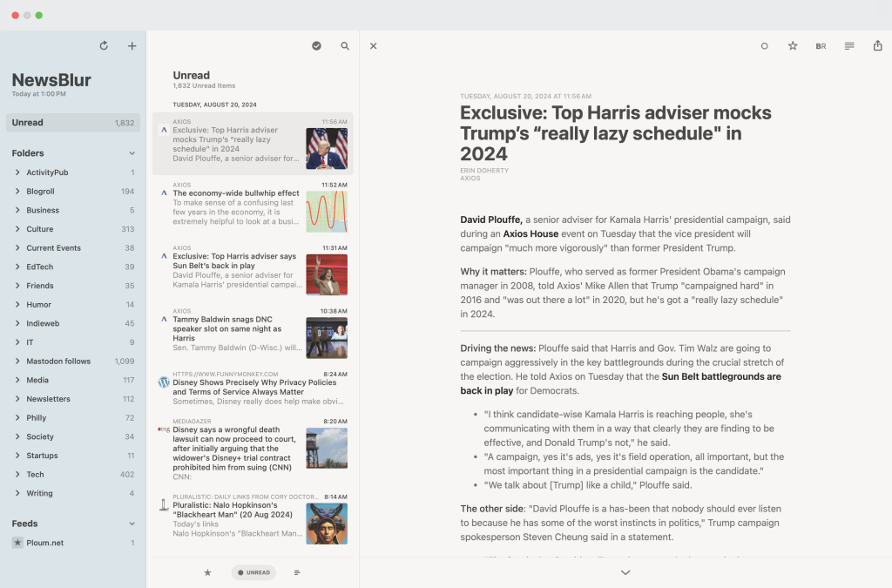Toggle the UNREAD filter pill
Screen dimensions: 892x588
[x=253, y=572]
